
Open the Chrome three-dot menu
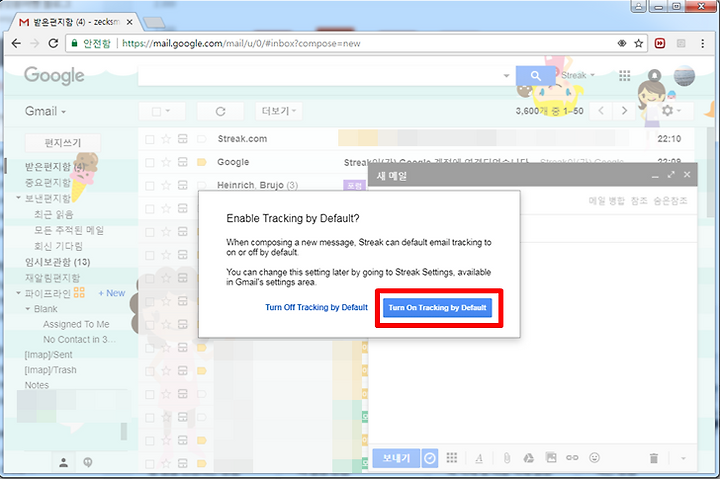[x=702, y=43]
